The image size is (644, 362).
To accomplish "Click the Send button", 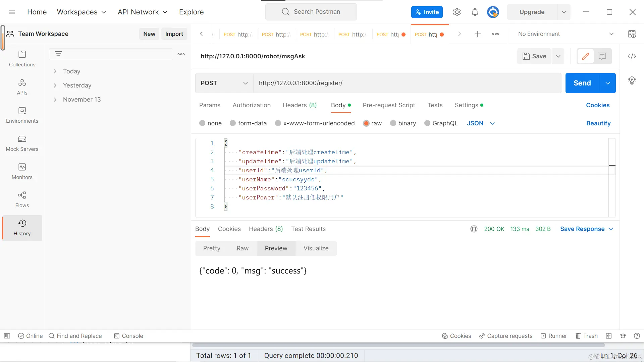I will click(x=582, y=83).
